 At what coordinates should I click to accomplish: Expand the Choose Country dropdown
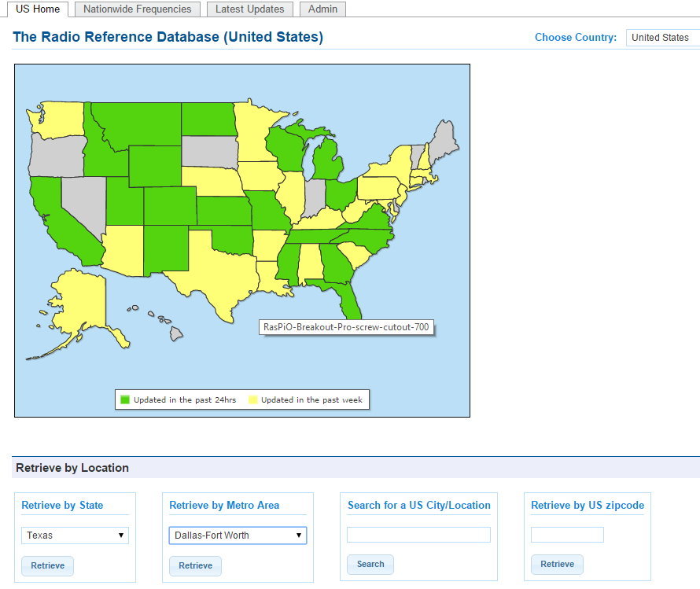point(662,38)
